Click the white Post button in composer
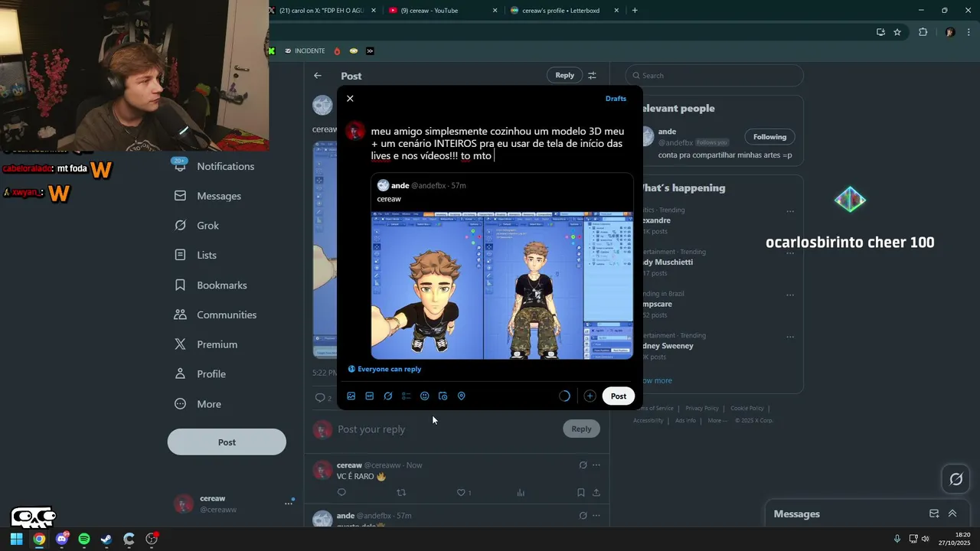 coord(619,396)
